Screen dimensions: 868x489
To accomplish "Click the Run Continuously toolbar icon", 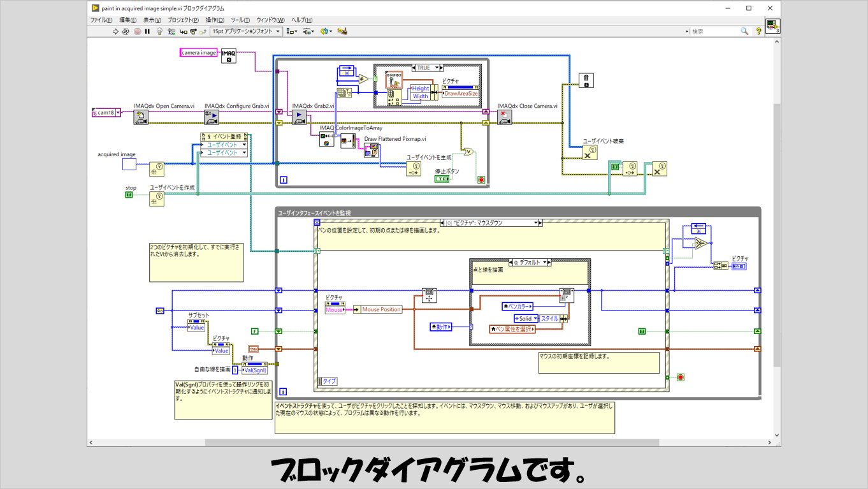I will (x=126, y=31).
